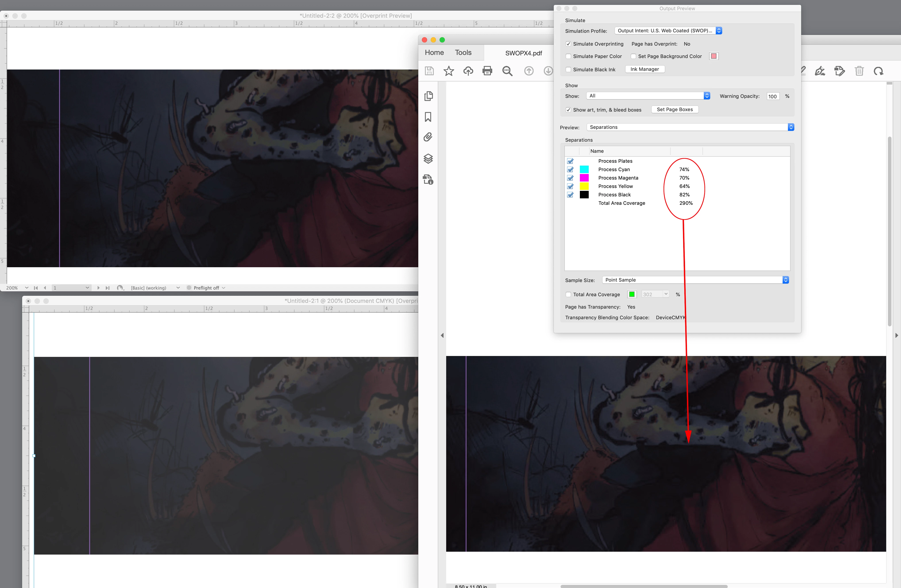Click the star bookmark icon in toolbar
The height and width of the screenshot is (588, 901).
[449, 71]
